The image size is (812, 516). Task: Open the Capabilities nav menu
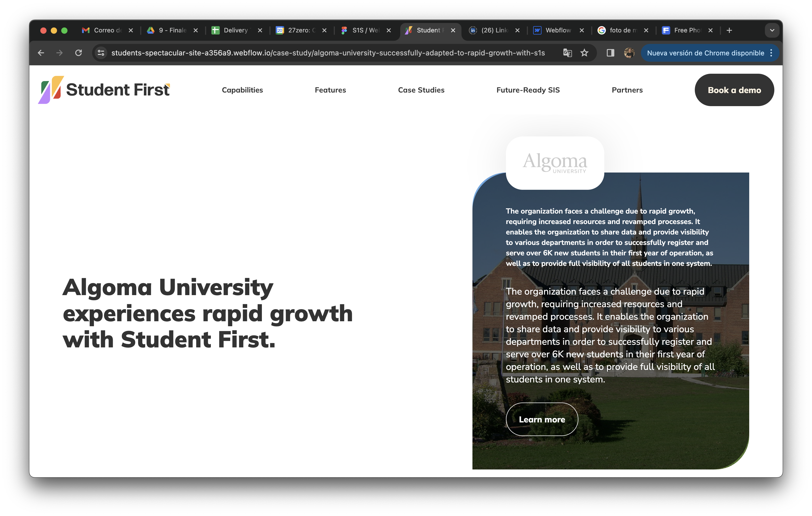(242, 90)
